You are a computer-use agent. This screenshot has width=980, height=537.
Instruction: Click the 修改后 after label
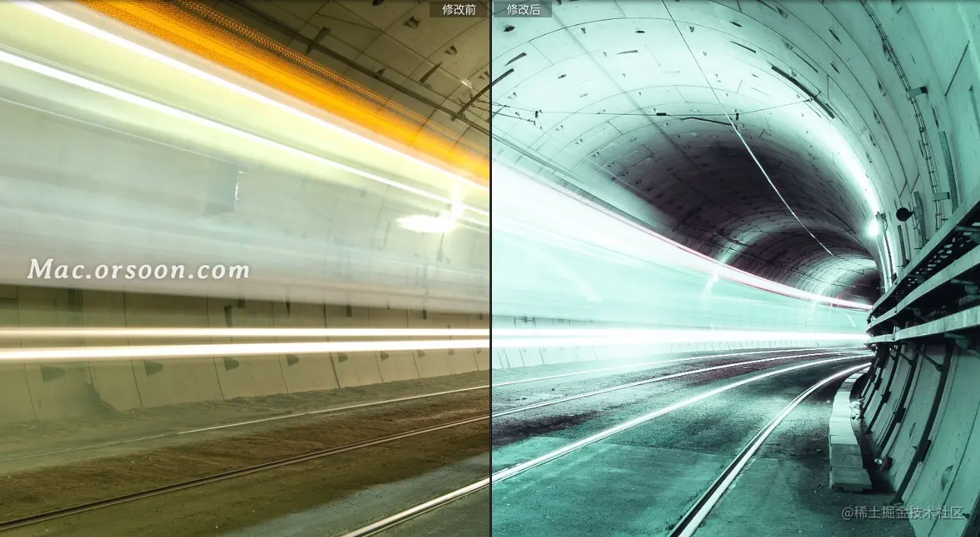(523, 9)
